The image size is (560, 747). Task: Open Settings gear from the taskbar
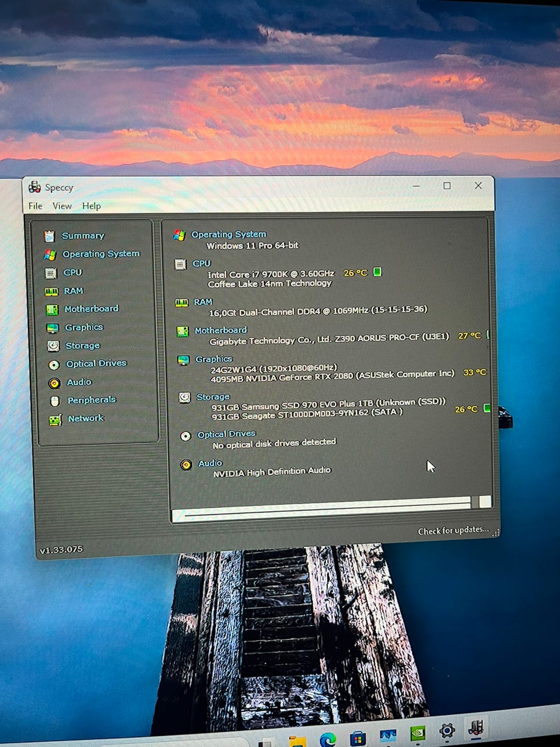pyautogui.click(x=447, y=731)
